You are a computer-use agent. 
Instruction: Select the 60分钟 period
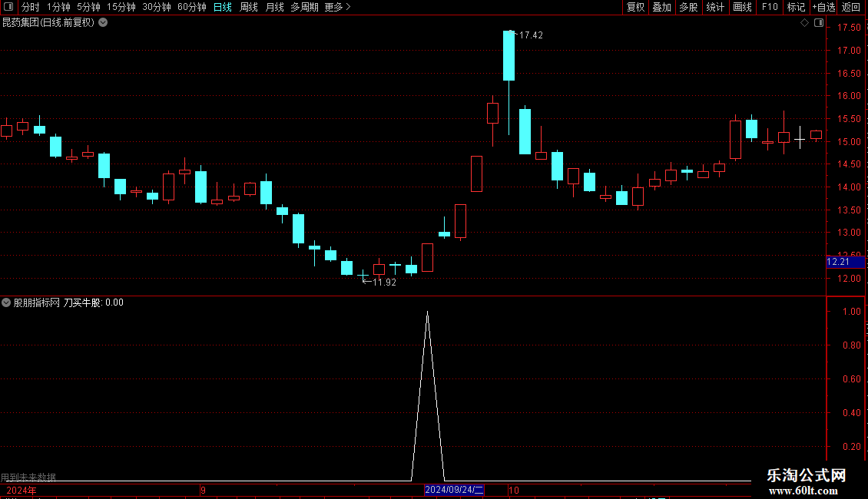[191, 7]
